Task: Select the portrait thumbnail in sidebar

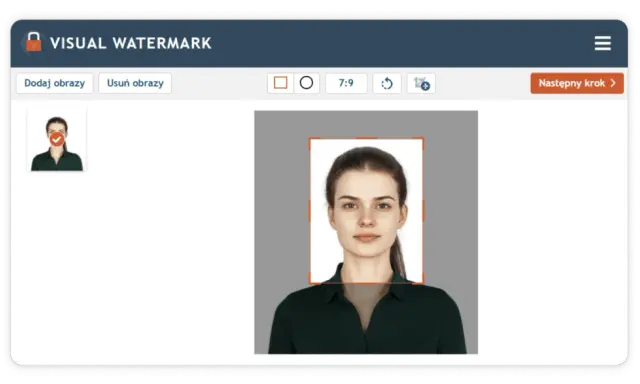Action: pos(57,140)
